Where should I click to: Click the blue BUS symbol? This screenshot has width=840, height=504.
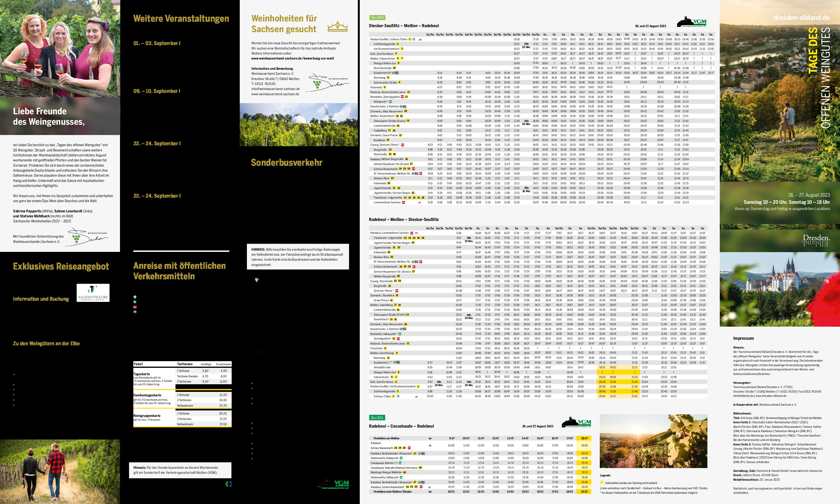click(x=135, y=311)
